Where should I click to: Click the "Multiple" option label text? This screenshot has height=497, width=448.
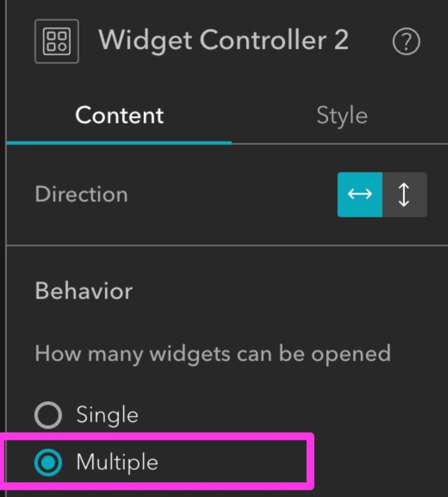click(x=117, y=463)
